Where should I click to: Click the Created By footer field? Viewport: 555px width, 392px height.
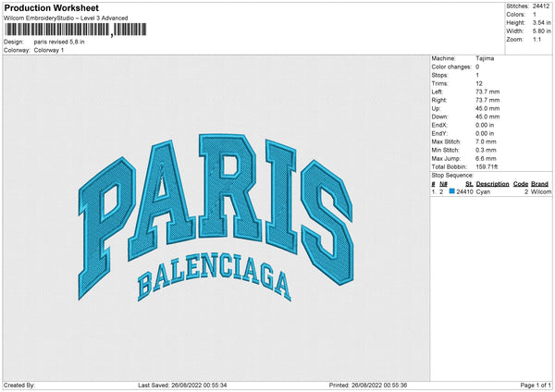click(x=20, y=385)
